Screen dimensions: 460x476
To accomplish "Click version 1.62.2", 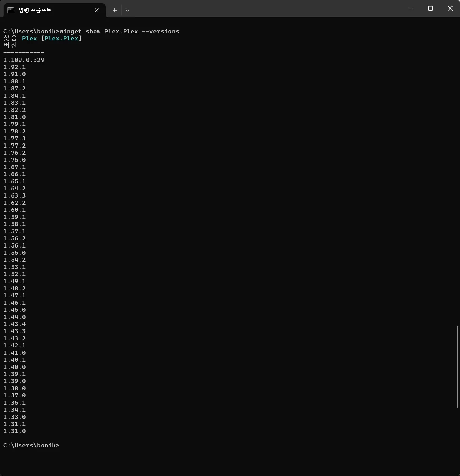I will pos(15,203).
